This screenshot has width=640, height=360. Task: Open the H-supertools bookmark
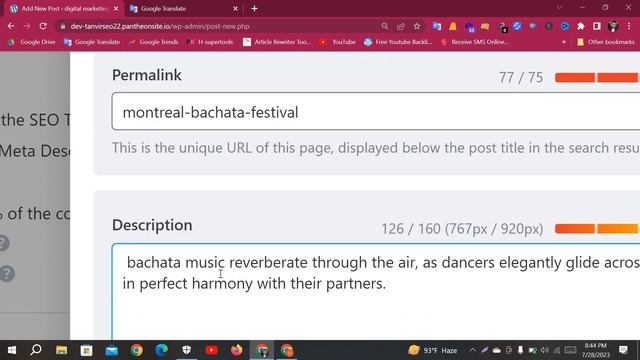pyautogui.click(x=210, y=42)
